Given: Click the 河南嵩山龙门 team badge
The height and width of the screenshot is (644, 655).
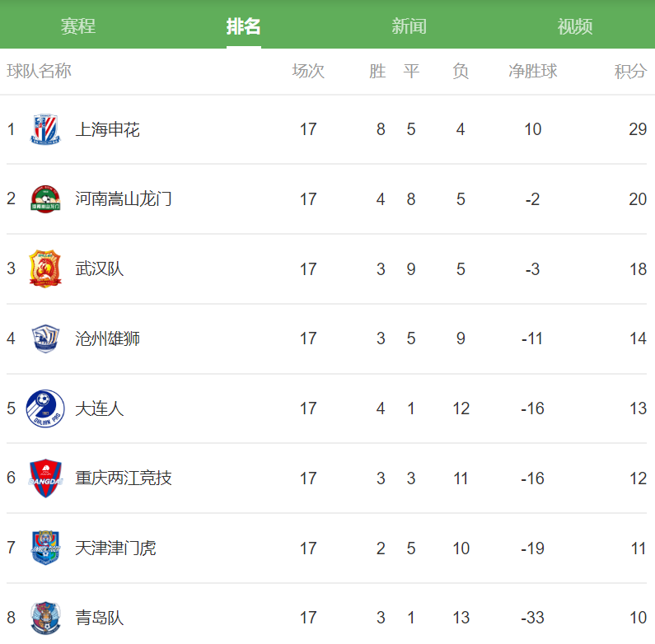Looking at the screenshot, I should 45,198.
